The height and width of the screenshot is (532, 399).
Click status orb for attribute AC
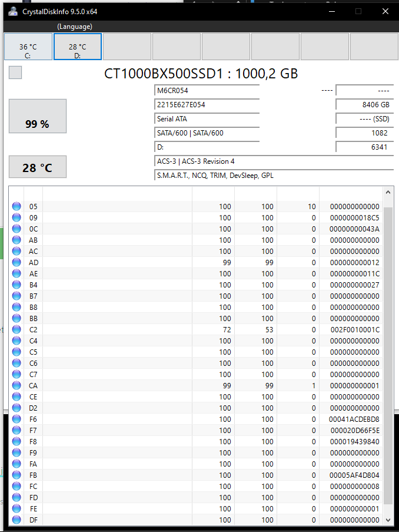(16, 251)
